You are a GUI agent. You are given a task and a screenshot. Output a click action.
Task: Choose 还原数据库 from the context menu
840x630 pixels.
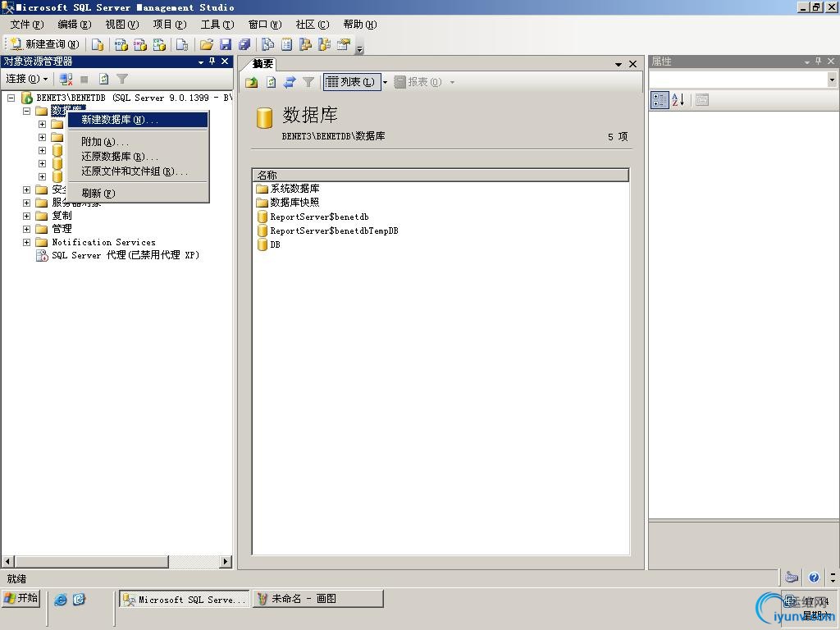click(x=138, y=157)
